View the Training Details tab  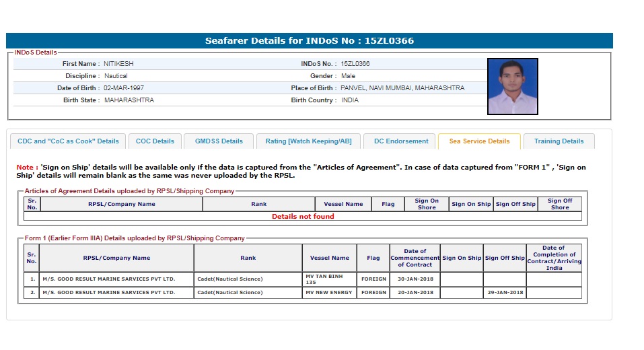[559, 141]
